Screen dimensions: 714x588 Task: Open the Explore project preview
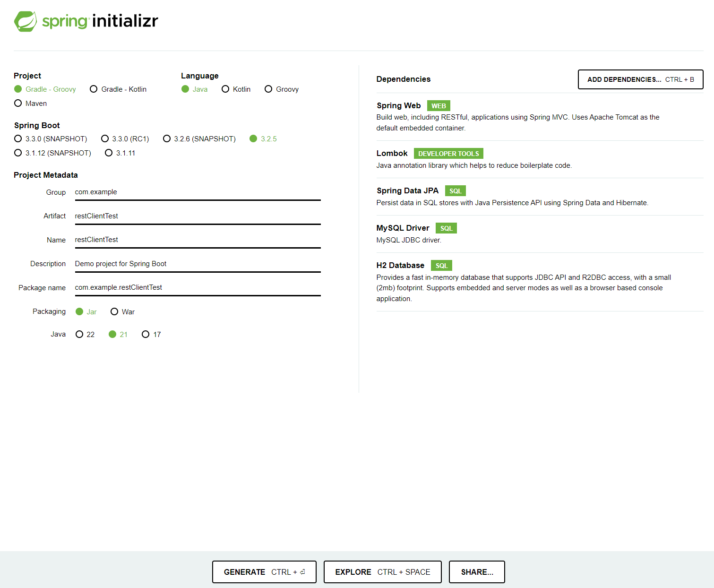[382, 572]
